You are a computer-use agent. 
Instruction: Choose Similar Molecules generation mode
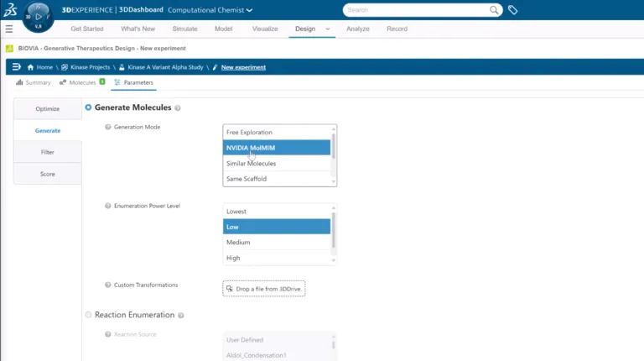pyautogui.click(x=277, y=163)
